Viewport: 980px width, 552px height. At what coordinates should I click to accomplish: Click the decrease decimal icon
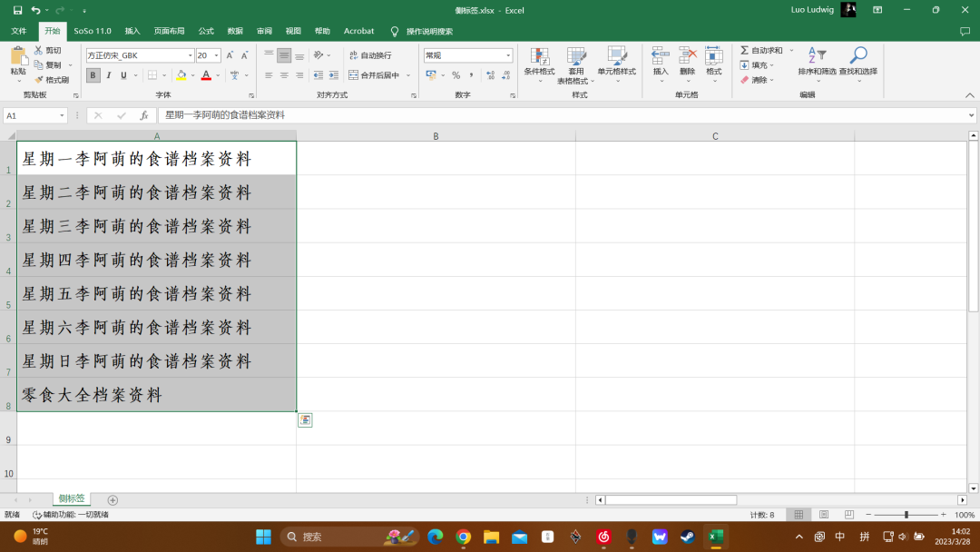(x=505, y=75)
